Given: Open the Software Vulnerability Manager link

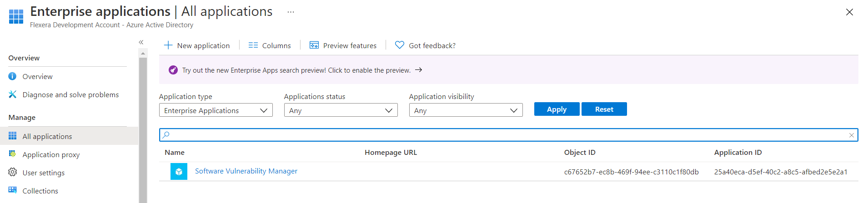Looking at the screenshot, I should (246, 171).
